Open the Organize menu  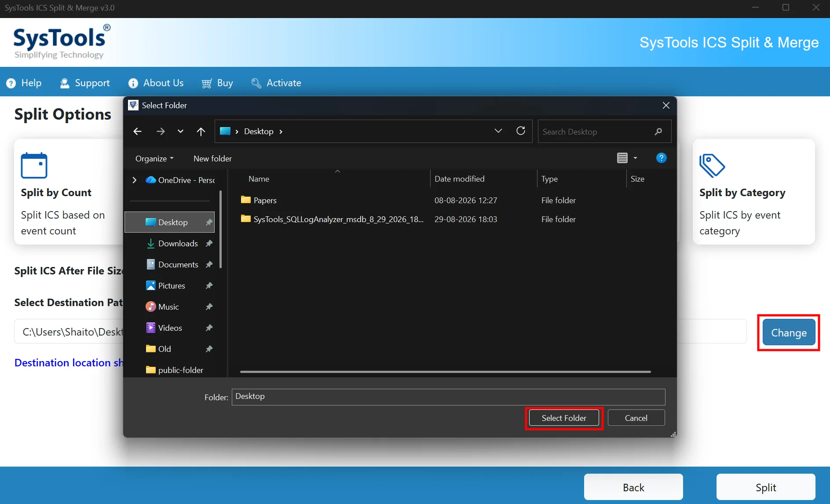point(154,158)
